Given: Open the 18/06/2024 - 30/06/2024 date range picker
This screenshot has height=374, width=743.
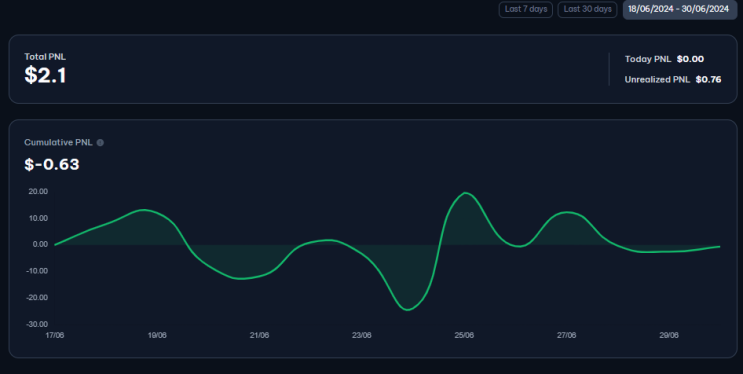Looking at the screenshot, I should [x=679, y=9].
